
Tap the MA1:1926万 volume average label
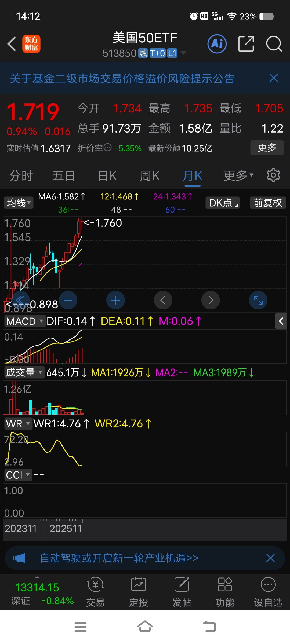tap(121, 372)
